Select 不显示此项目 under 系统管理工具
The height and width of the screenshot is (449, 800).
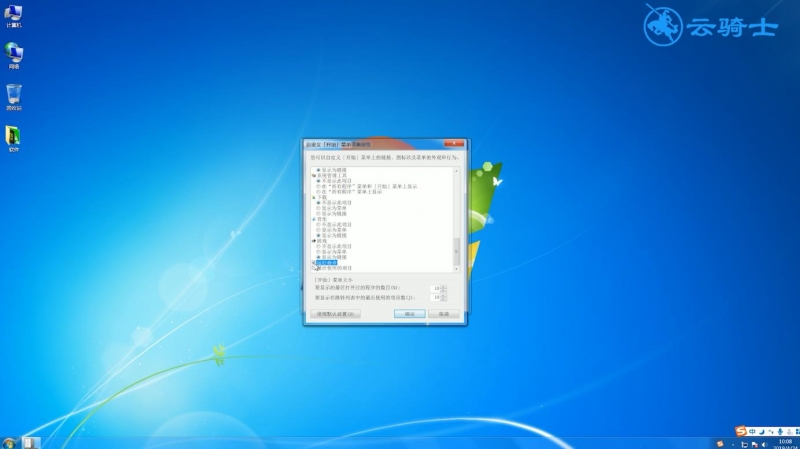pyautogui.click(x=334, y=181)
